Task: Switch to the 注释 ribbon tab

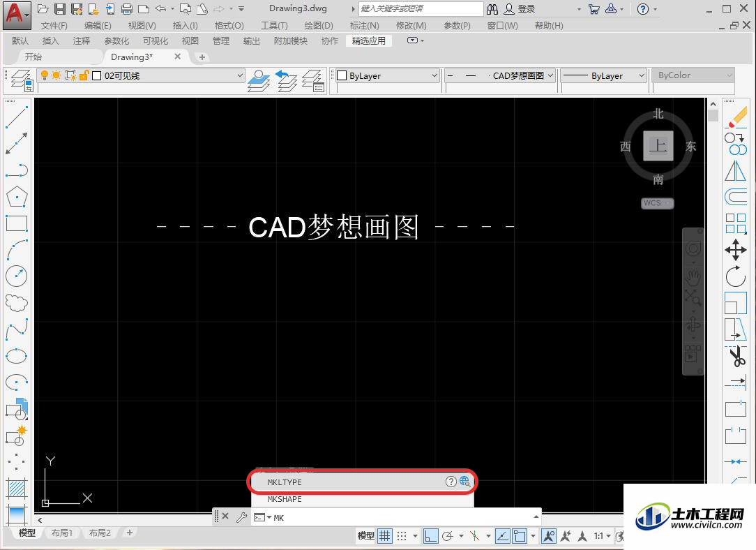Action: coord(82,41)
